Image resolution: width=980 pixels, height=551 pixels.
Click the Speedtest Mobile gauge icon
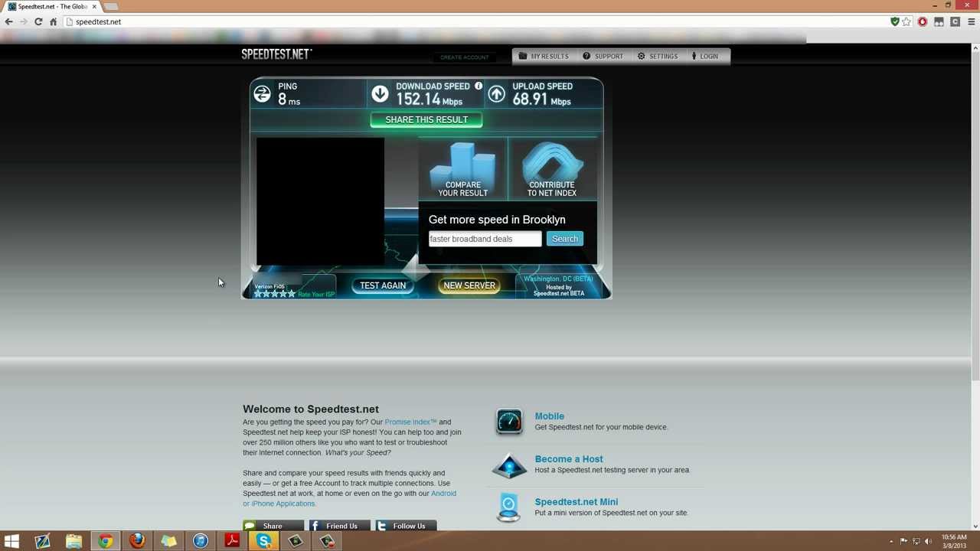point(509,422)
